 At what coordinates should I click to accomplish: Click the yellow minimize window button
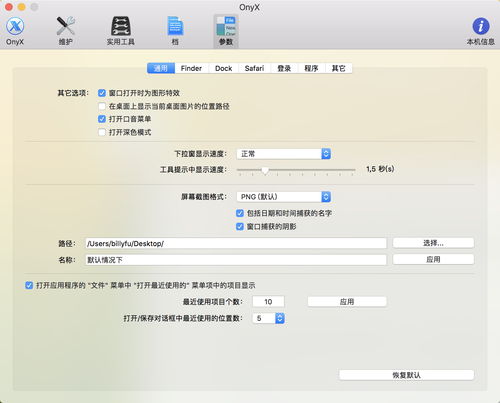22,7
